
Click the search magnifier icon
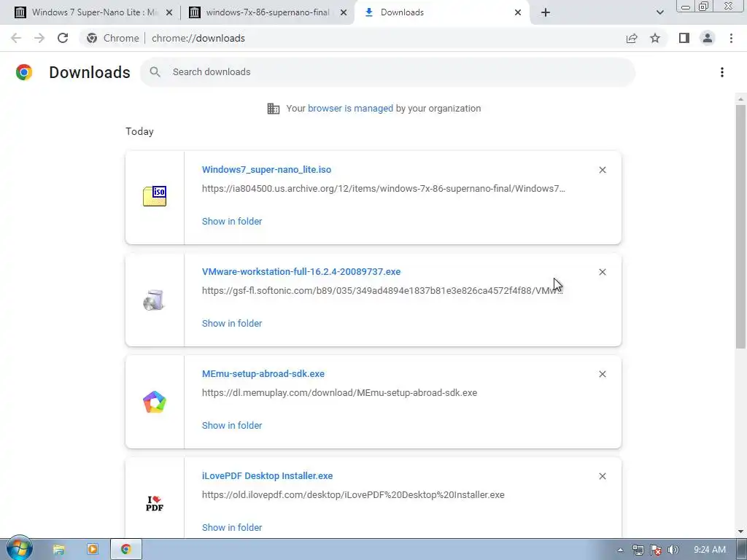[155, 72]
